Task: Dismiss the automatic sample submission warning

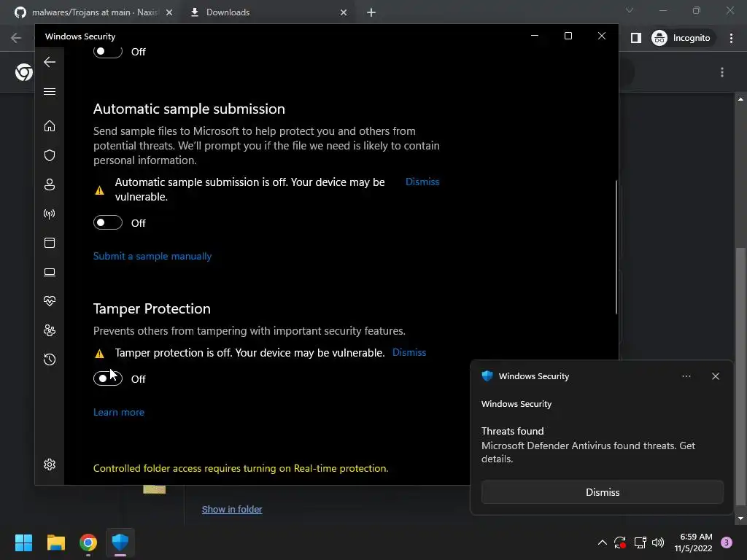Action: [422, 182]
